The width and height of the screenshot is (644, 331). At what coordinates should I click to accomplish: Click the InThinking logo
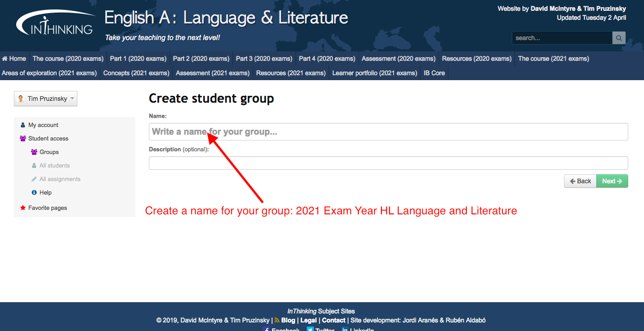point(56,24)
